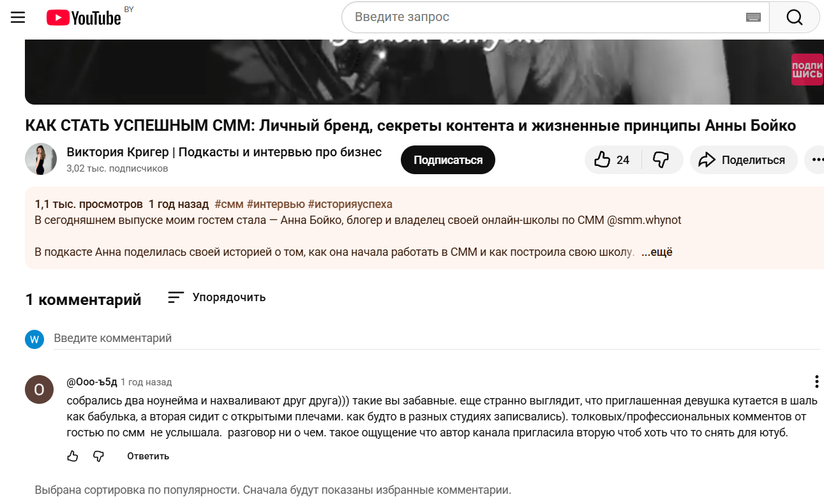Open options menu on the comment by @Ооо-ъ5д
Screen dimensions: 824x504
(816, 382)
